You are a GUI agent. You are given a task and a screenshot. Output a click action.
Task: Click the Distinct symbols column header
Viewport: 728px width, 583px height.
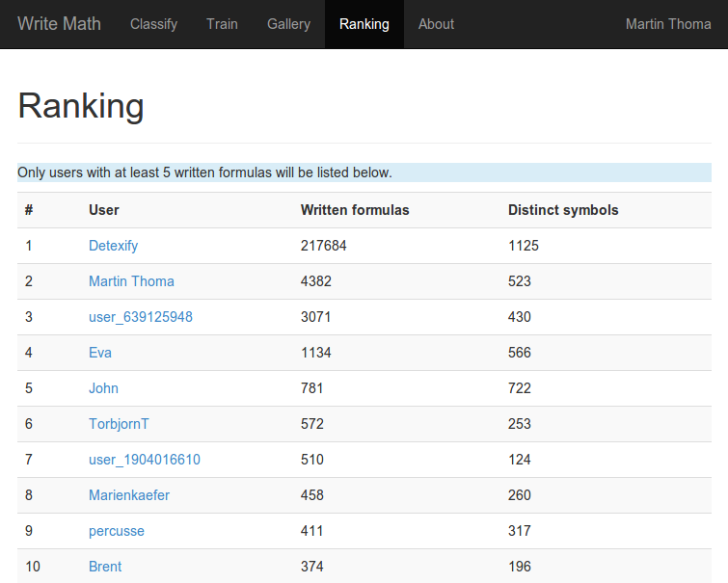[562, 210]
